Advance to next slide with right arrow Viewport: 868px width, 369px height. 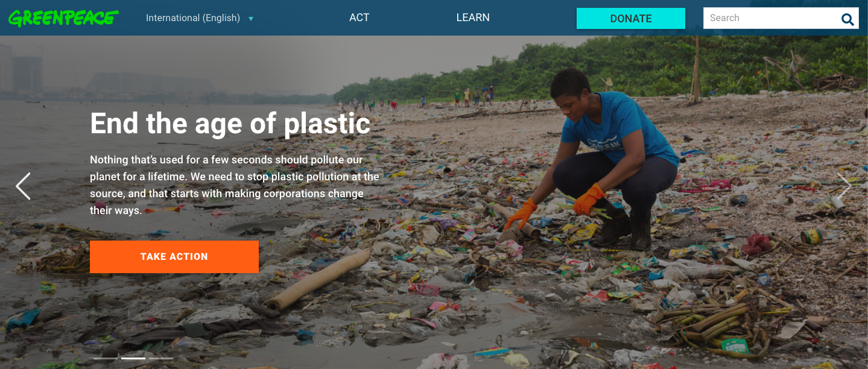pyautogui.click(x=844, y=186)
